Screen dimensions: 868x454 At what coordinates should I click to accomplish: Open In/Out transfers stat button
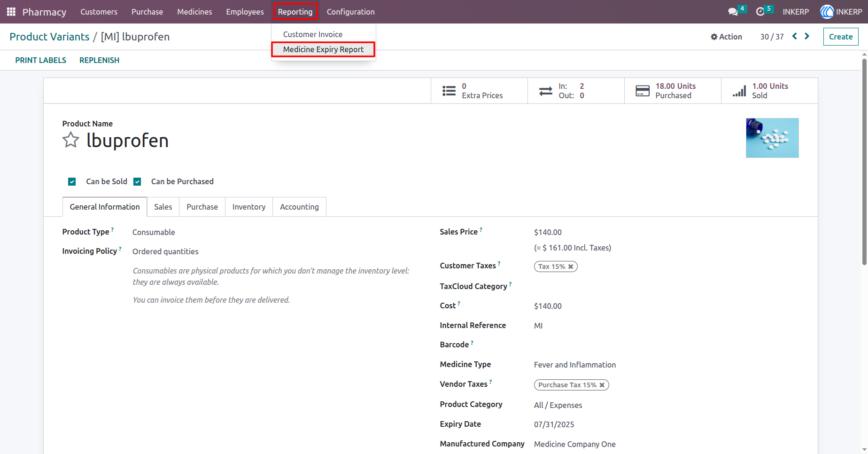pos(576,91)
